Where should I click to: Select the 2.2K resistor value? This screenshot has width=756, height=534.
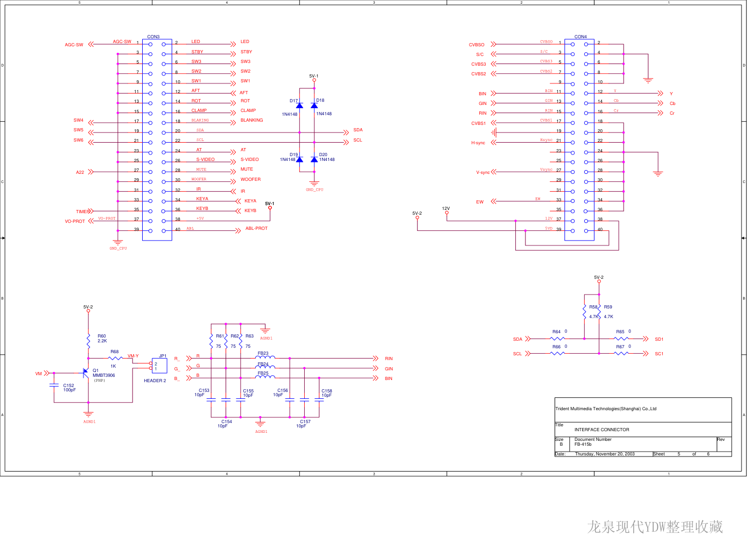tap(102, 341)
